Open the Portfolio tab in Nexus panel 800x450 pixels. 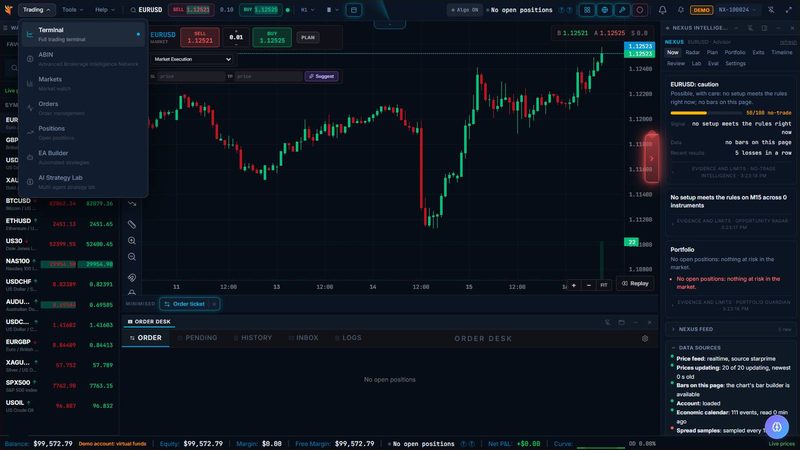(x=735, y=53)
